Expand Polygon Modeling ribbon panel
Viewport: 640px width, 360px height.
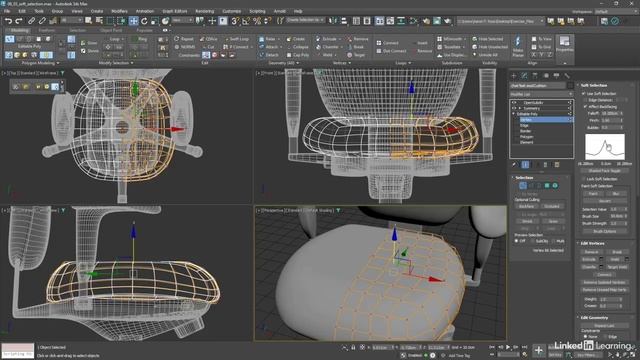coord(40,63)
